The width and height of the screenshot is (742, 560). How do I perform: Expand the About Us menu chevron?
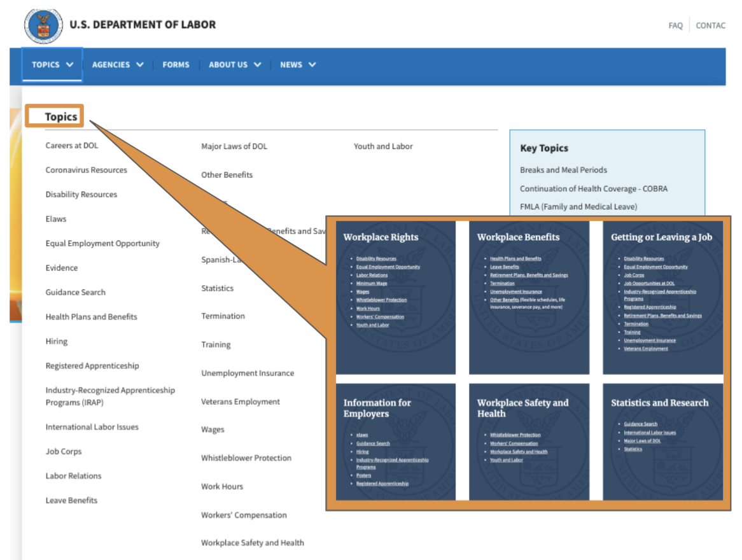(x=258, y=64)
